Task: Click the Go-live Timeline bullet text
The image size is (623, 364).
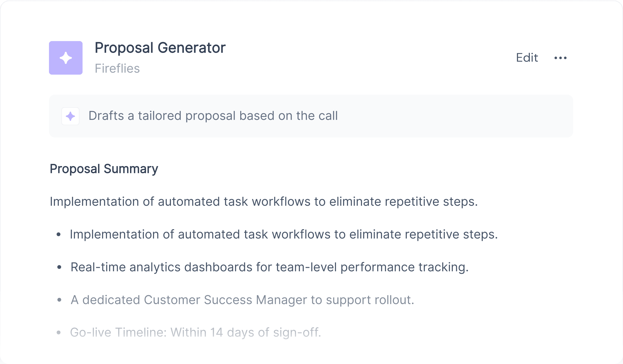Action: coord(196,333)
